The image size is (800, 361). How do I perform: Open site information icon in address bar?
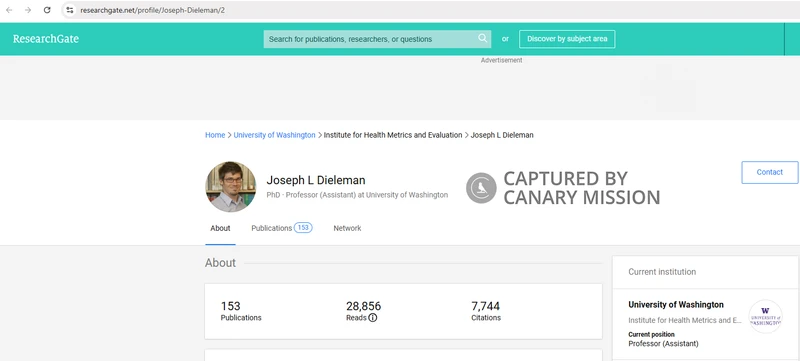pos(70,10)
